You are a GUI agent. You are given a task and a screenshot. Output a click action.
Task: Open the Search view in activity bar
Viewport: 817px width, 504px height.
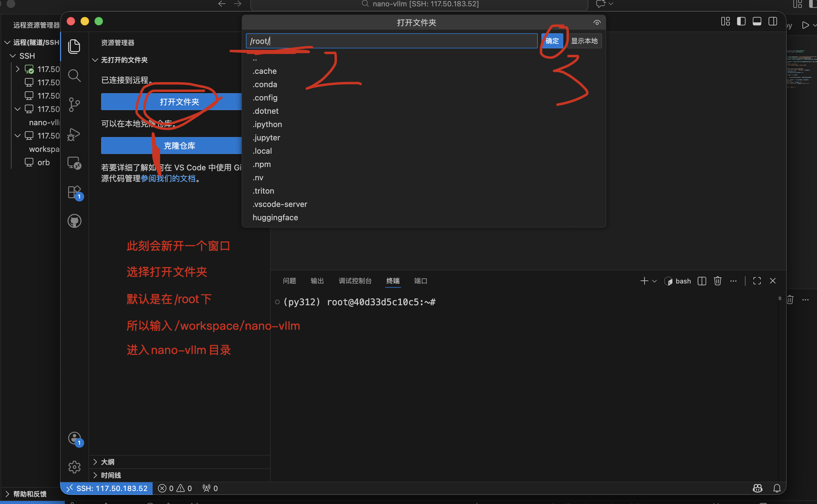(x=74, y=76)
